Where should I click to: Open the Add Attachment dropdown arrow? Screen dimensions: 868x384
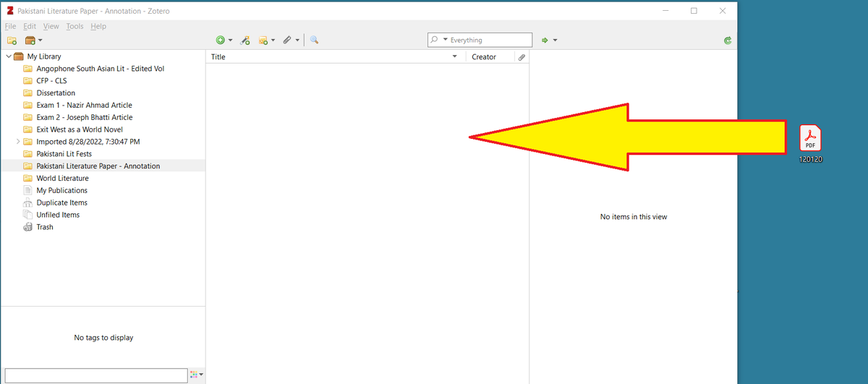(x=297, y=40)
